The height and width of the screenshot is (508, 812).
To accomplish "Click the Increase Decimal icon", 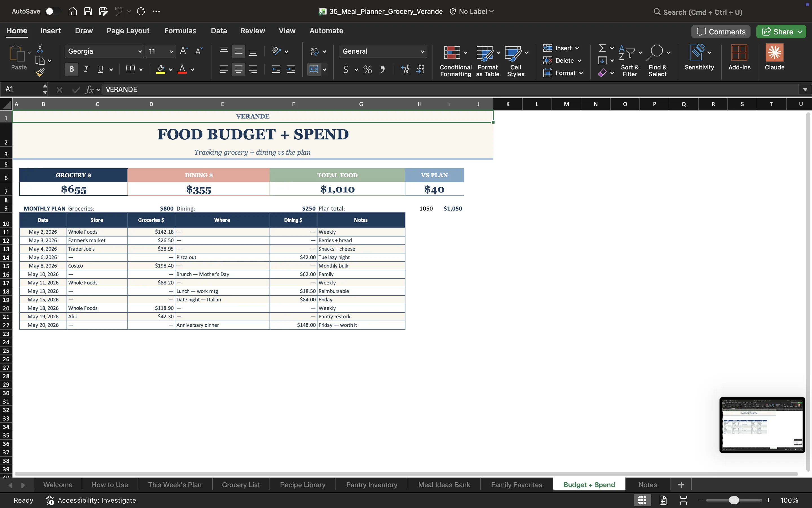I will pyautogui.click(x=405, y=69).
